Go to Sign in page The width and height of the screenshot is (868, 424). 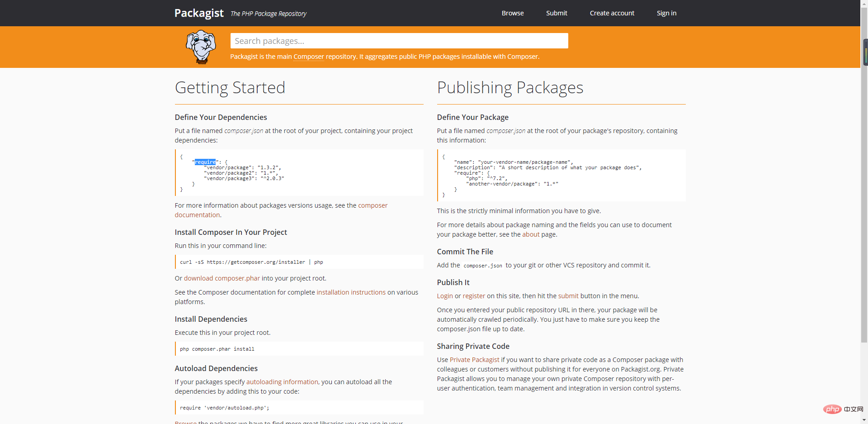click(666, 13)
